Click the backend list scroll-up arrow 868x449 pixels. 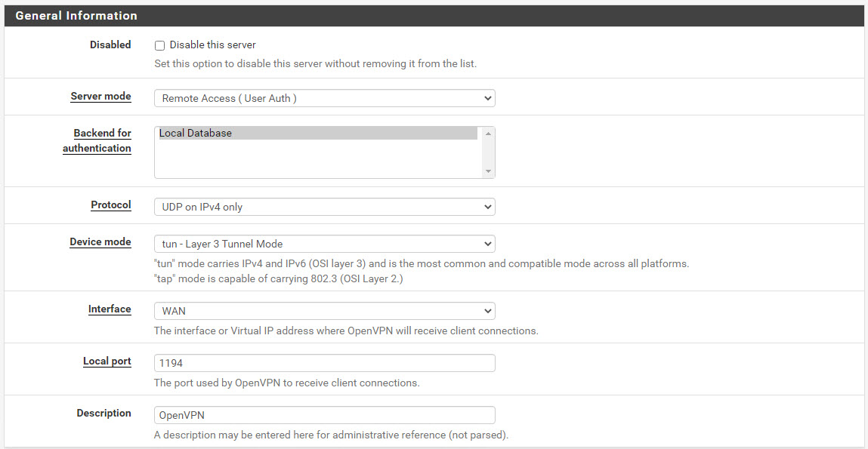(488, 134)
